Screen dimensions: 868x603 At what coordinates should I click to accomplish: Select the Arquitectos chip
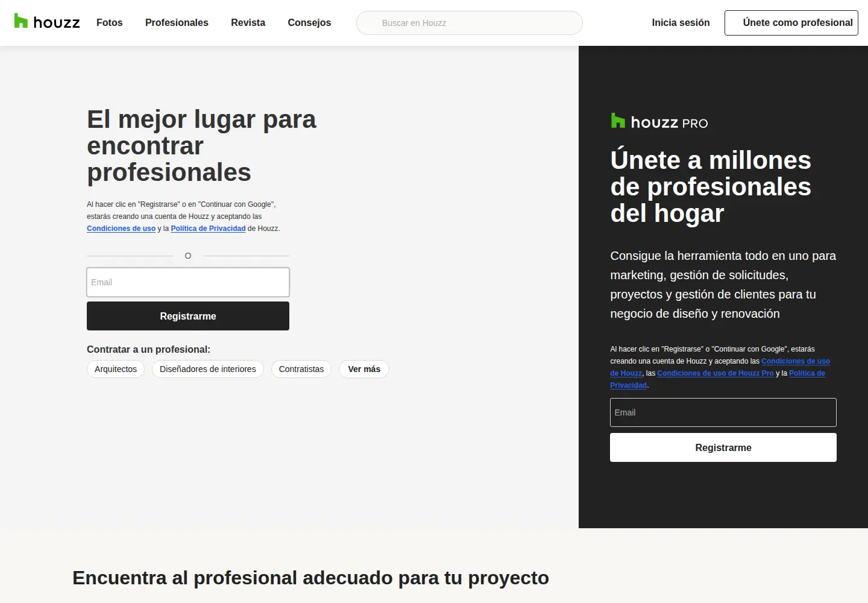click(116, 369)
